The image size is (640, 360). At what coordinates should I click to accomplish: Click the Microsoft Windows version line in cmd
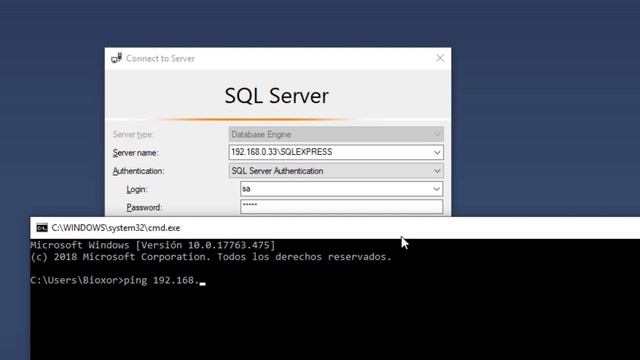pos(153,245)
